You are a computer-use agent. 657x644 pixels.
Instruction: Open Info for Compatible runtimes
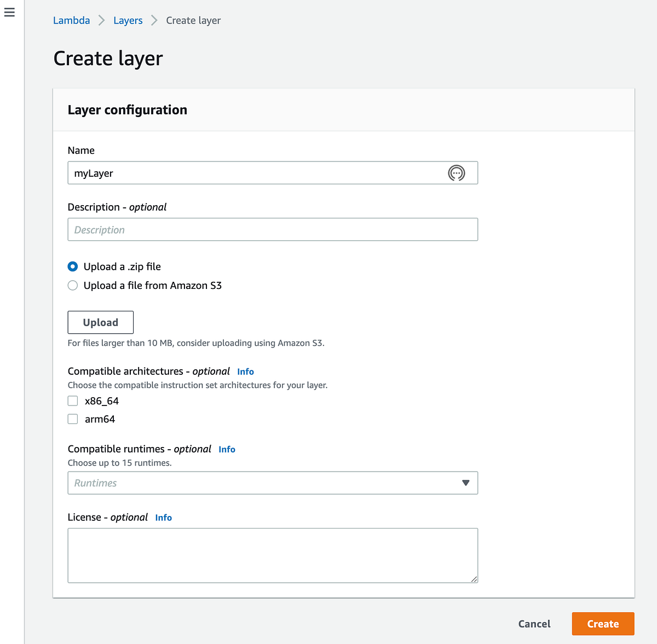[227, 449]
